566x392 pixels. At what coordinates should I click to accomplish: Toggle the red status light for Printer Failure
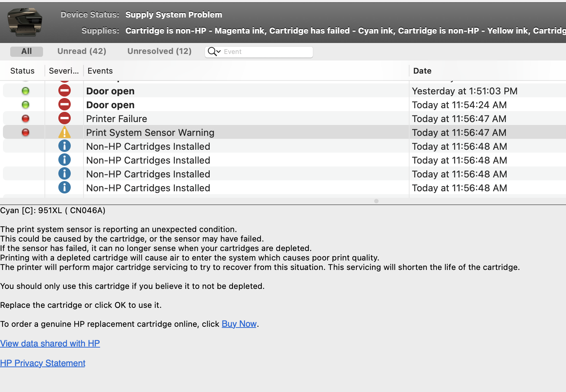[25, 118]
